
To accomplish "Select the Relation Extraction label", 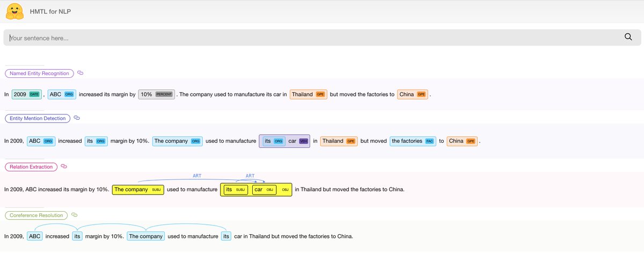I will pyautogui.click(x=31, y=167).
